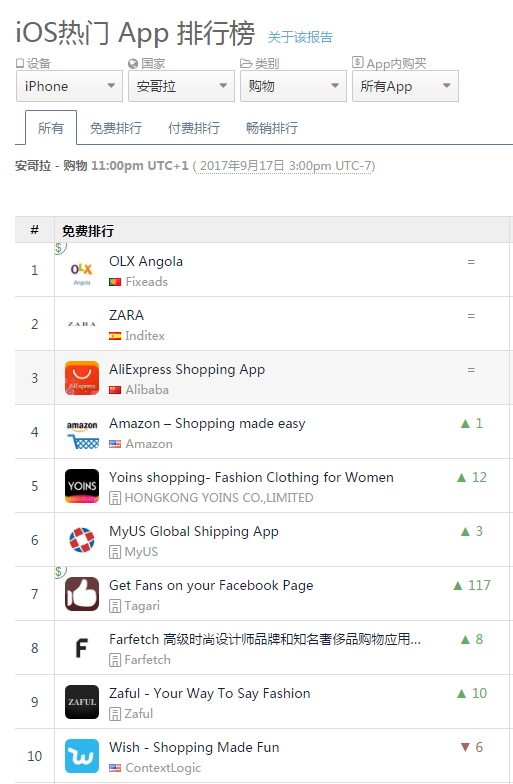Click the thumbs-up Facebook fans icon

(82, 594)
